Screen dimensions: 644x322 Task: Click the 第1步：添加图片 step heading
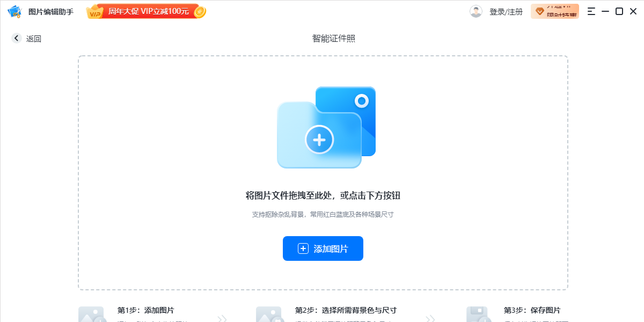tap(146, 310)
